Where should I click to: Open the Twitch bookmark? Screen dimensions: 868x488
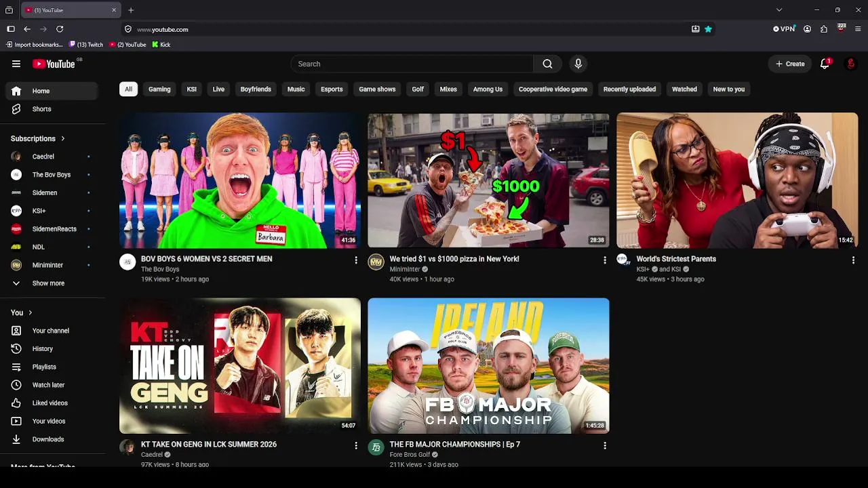pyautogui.click(x=86, y=45)
